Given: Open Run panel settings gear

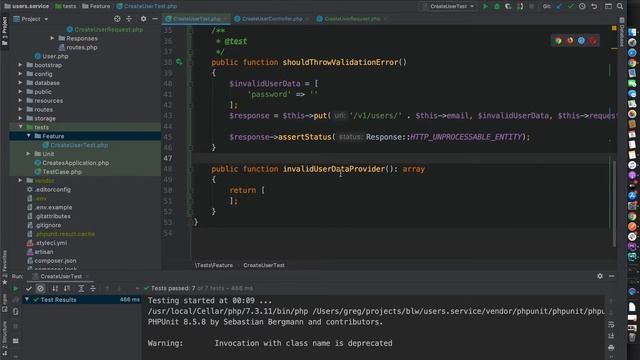Looking at the screenshot, I should (x=600, y=276).
